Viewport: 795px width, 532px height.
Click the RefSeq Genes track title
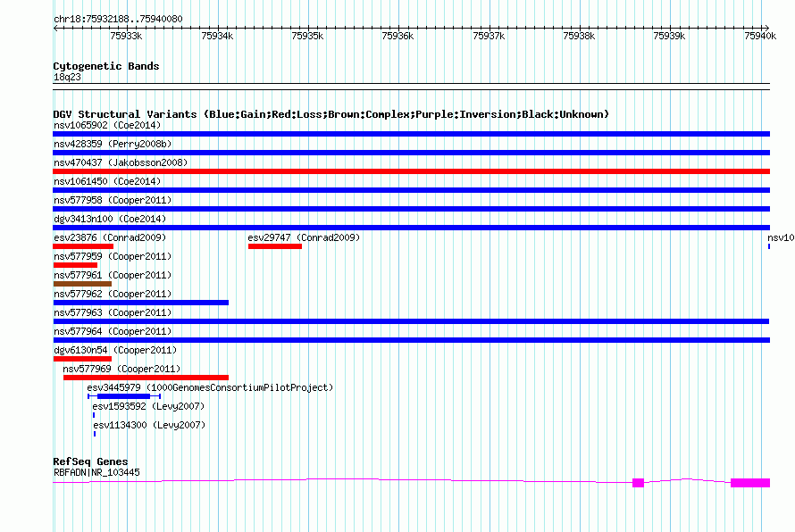point(91,461)
